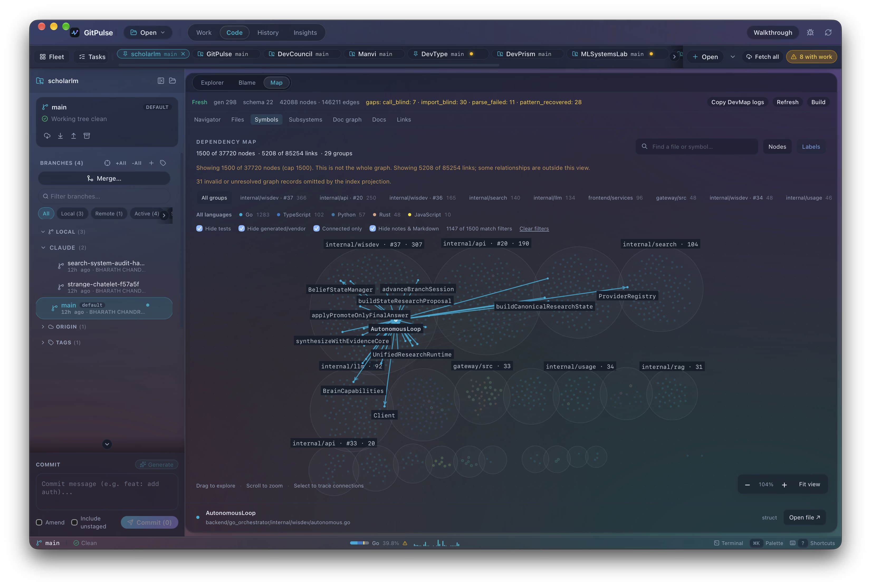Click the Find a file or symbol field
The height and width of the screenshot is (588, 871).
click(696, 146)
